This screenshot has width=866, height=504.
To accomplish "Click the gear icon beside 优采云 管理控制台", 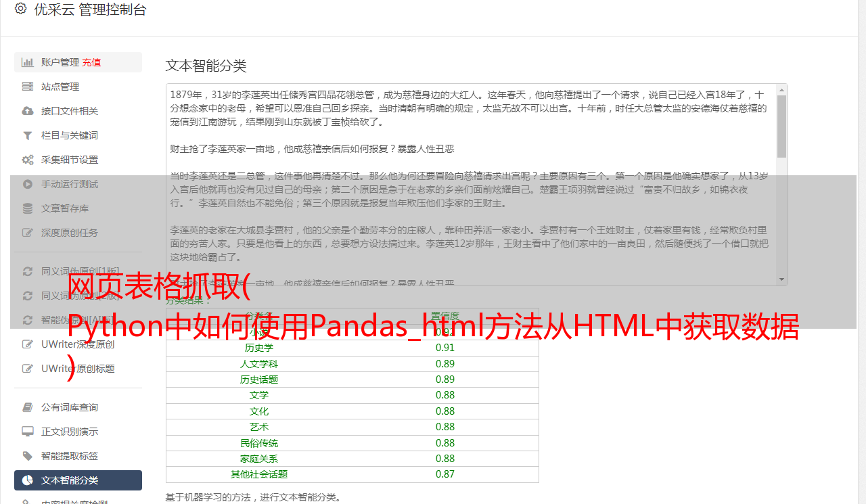I will tap(20, 9).
